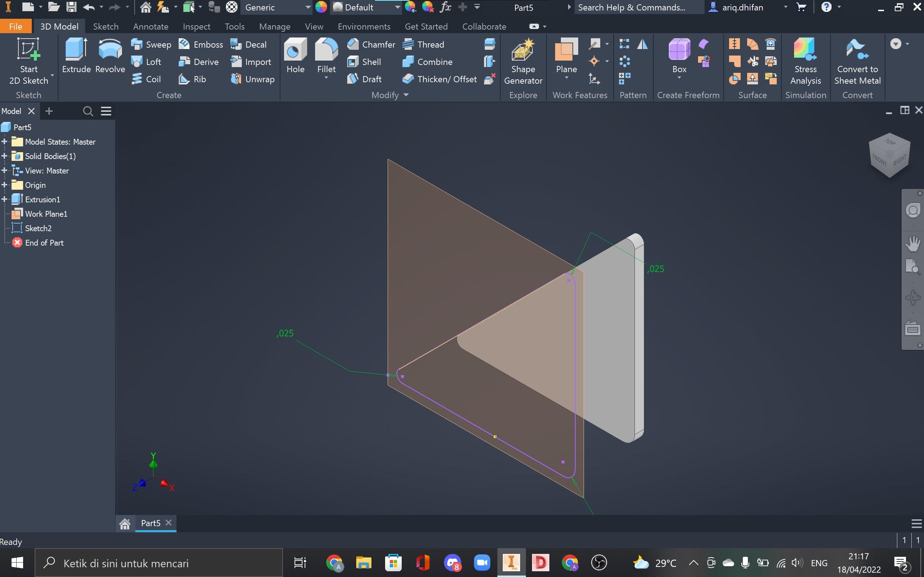
Task: Select the Shell modify tool
Action: (x=364, y=62)
